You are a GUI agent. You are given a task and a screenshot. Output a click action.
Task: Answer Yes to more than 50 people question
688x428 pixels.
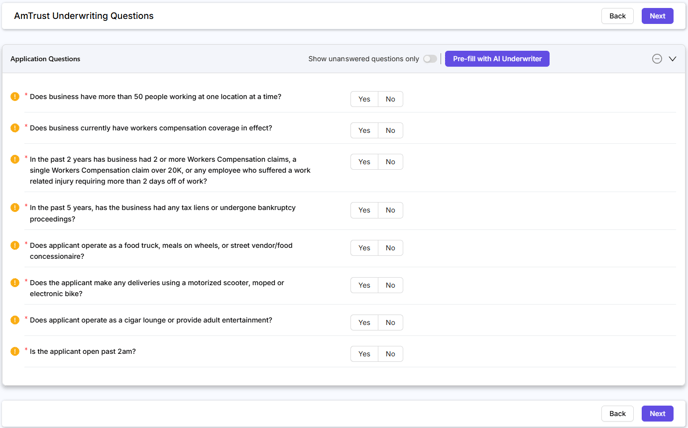(x=364, y=99)
